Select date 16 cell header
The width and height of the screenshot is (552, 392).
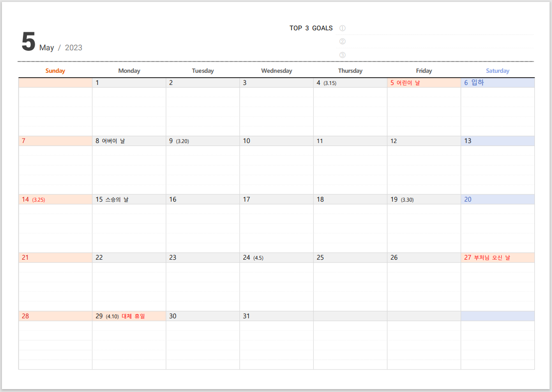[x=203, y=199]
